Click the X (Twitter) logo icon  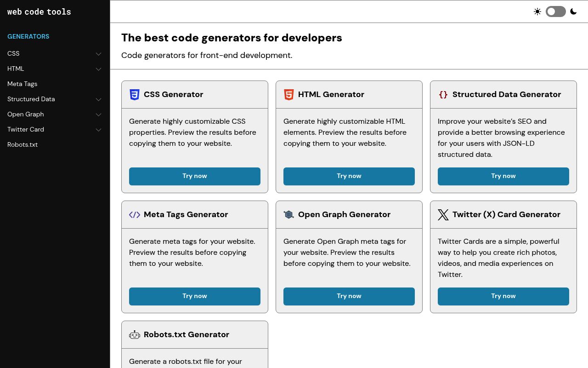(x=443, y=214)
